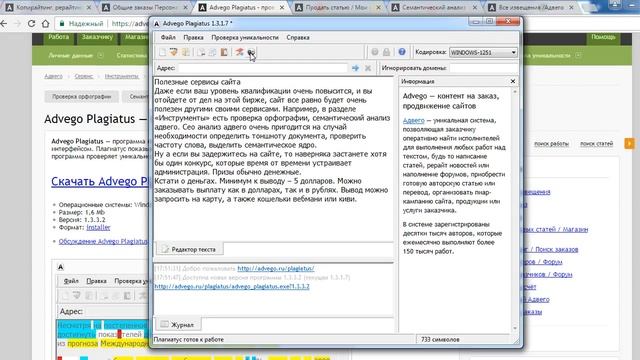Click status text Плагиатус готов к работе

point(189,340)
